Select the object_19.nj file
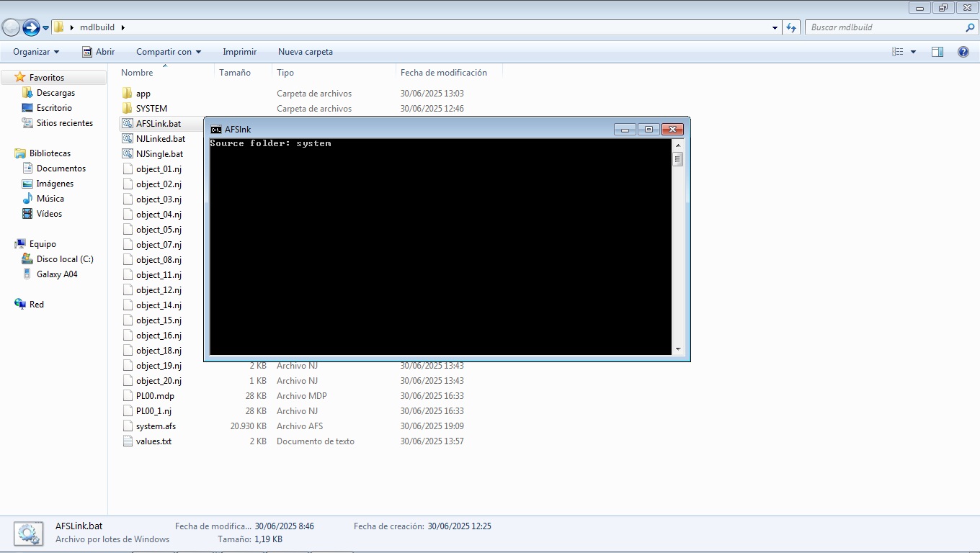Screen dimensions: 980x553 click(x=159, y=366)
